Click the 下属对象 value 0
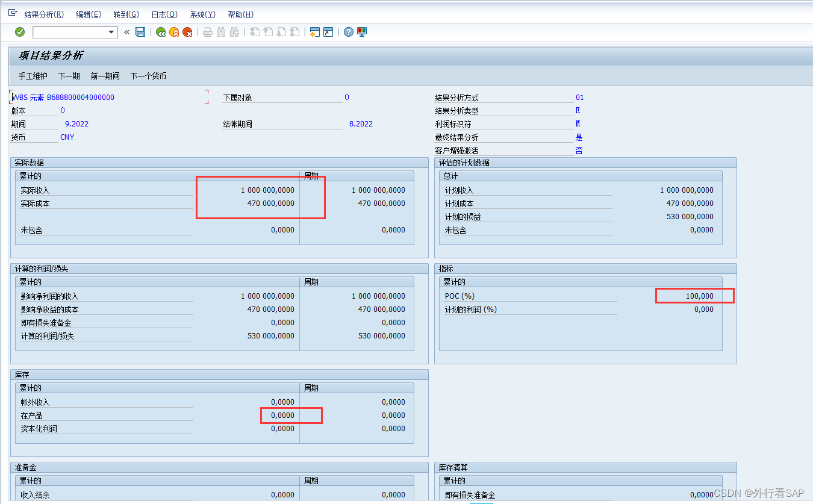The height and width of the screenshot is (504, 813). pyautogui.click(x=347, y=98)
